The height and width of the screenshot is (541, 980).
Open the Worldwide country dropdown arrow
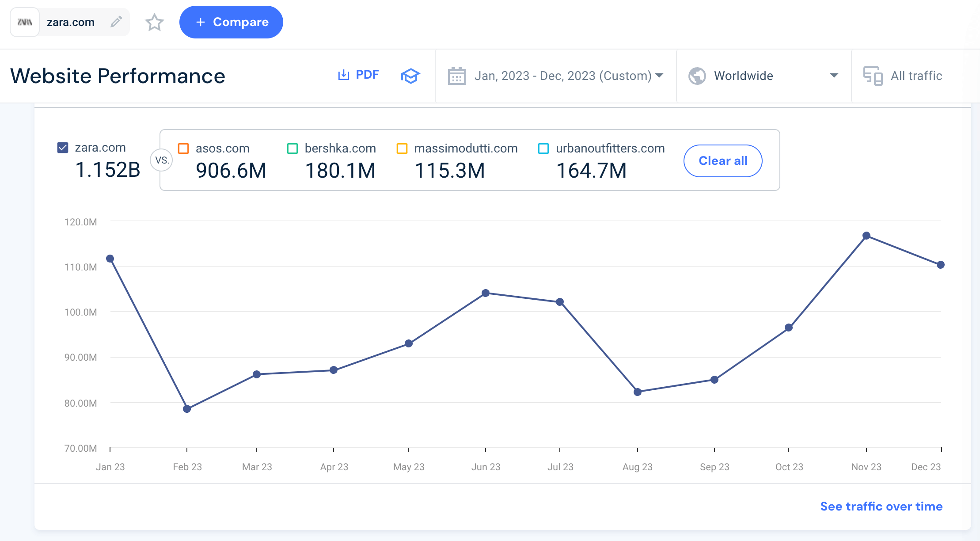click(x=834, y=76)
